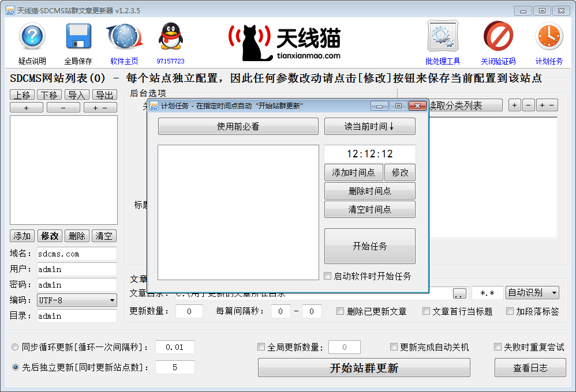Click the category list + button
The width and height of the screenshot is (576, 392).
(515, 105)
